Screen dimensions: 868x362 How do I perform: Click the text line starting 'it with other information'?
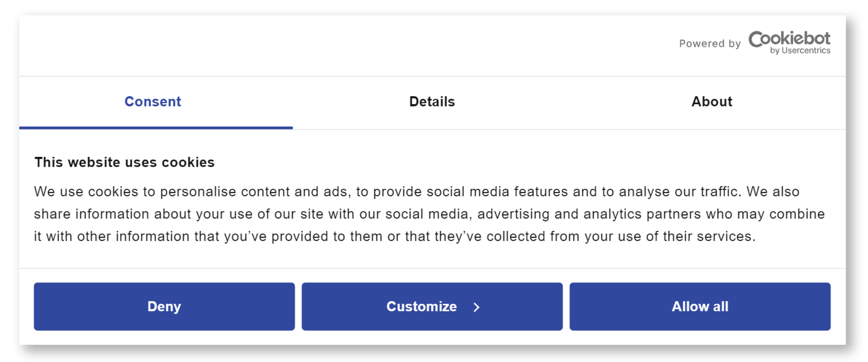click(x=395, y=237)
